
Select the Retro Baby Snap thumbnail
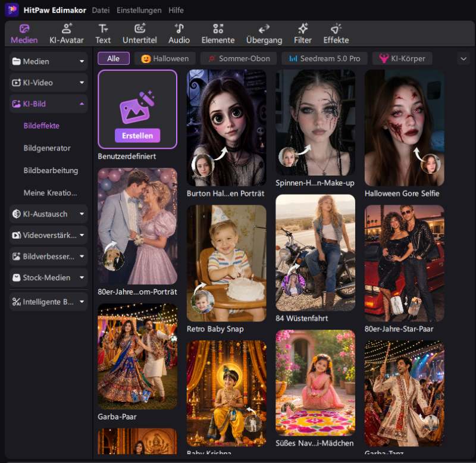pyautogui.click(x=227, y=263)
